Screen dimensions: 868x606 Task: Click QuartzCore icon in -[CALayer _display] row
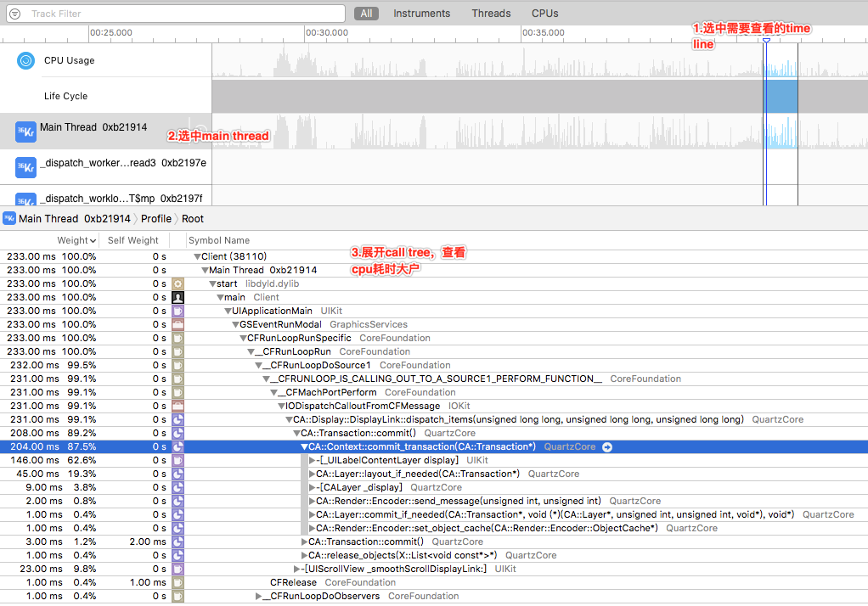pyautogui.click(x=178, y=487)
